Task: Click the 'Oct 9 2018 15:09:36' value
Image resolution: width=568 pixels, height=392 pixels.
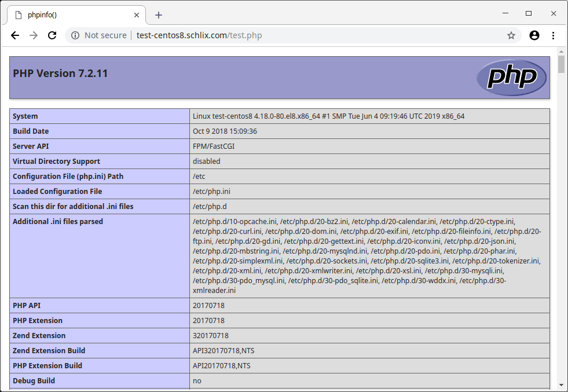Action: (x=225, y=131)
